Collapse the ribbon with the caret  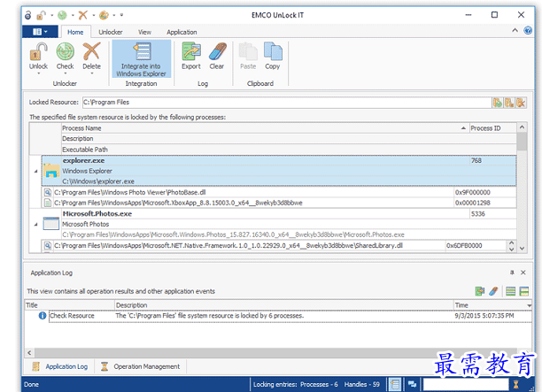pyautogui.click(x=515, y=30)
